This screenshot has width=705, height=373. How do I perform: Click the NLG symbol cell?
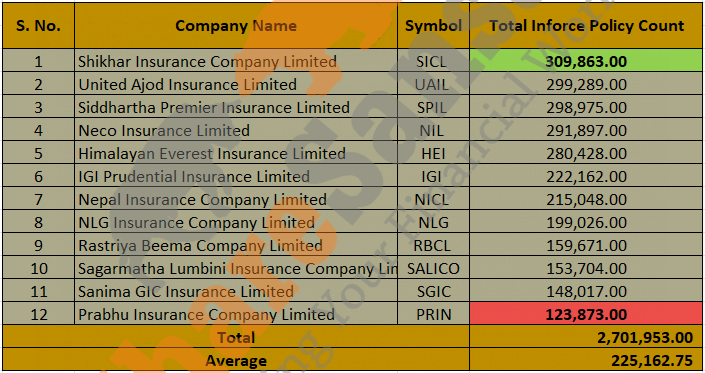[433, 222]
